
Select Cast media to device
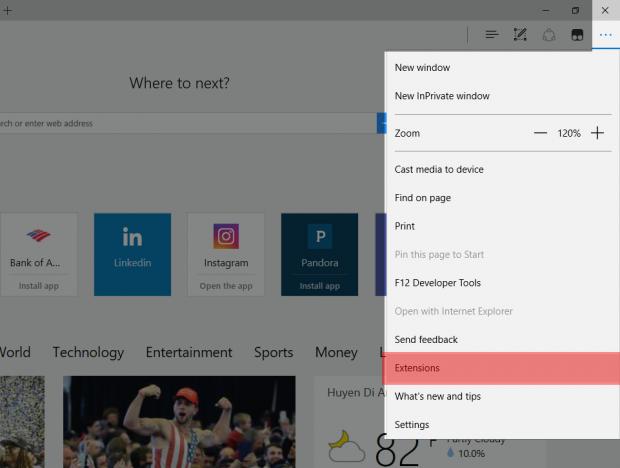click(439, 169)
